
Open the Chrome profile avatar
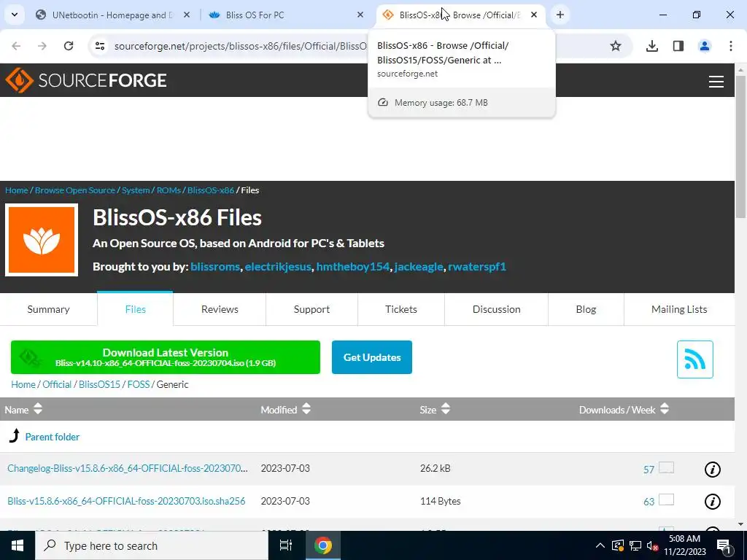click(705, 46)
